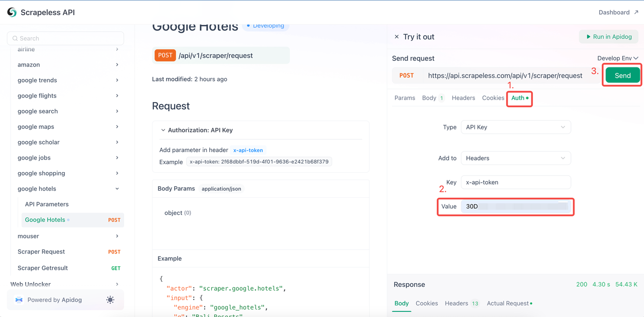This screenshot has height=317, width=644.
Task: Click the Apidog logo icon
Action: (x=19, y=300)
